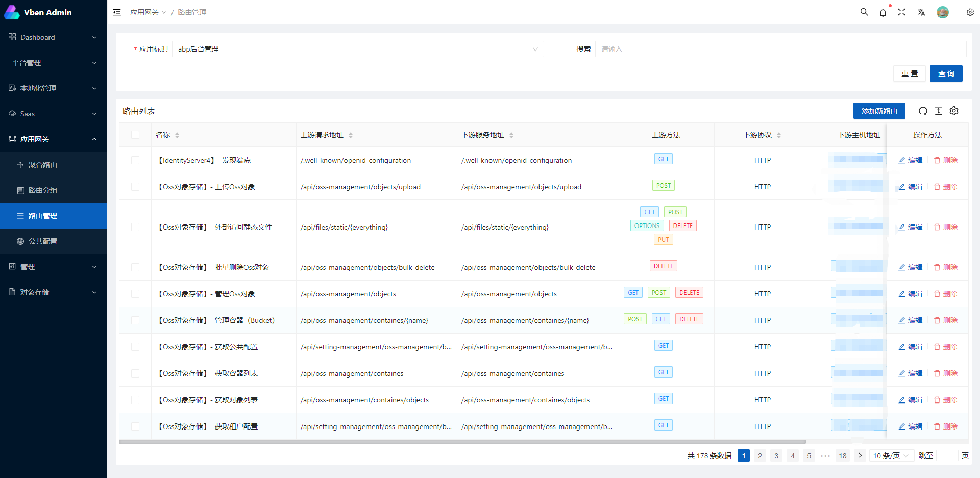
Task: Tick the select-all checkbox in table header
Action: pyautogui.click(x=135, y=135)
